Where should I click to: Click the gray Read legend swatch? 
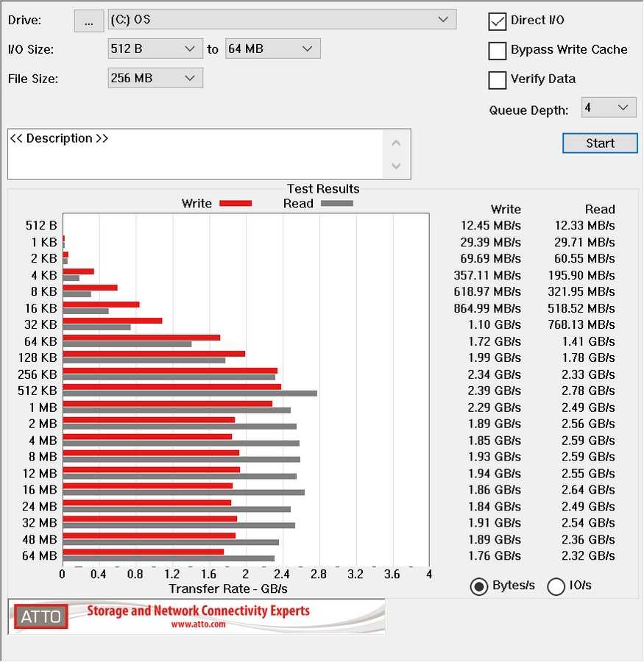(336, 204)
